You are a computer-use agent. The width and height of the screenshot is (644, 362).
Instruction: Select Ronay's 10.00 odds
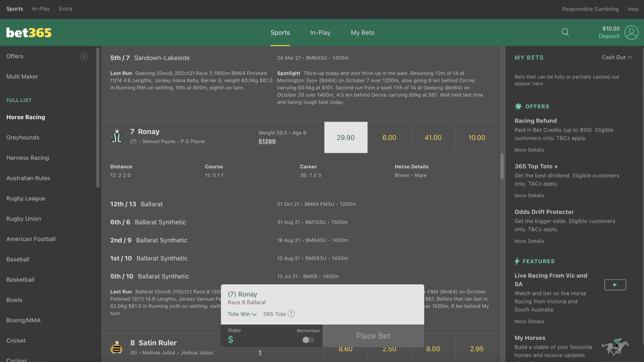tap(477, 137)
